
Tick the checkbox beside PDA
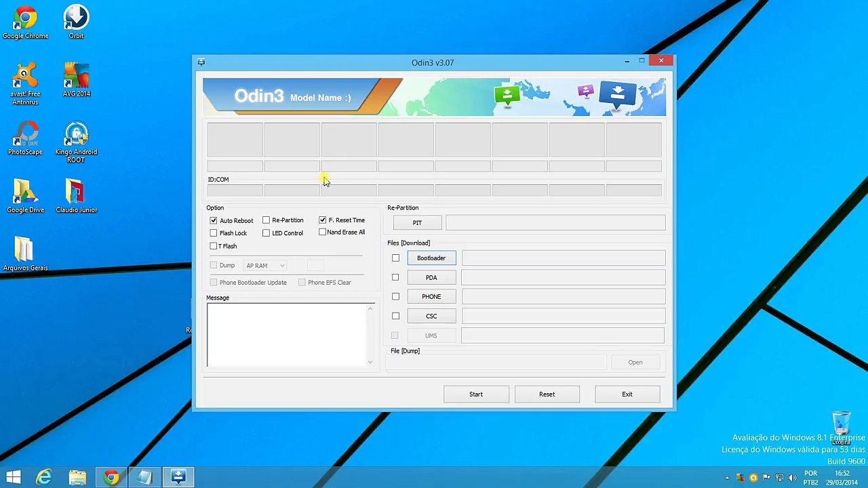[x=396, y=277]
